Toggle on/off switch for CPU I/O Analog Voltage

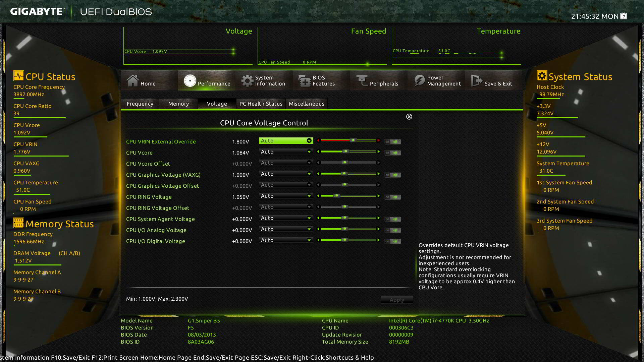coord(392,230)
